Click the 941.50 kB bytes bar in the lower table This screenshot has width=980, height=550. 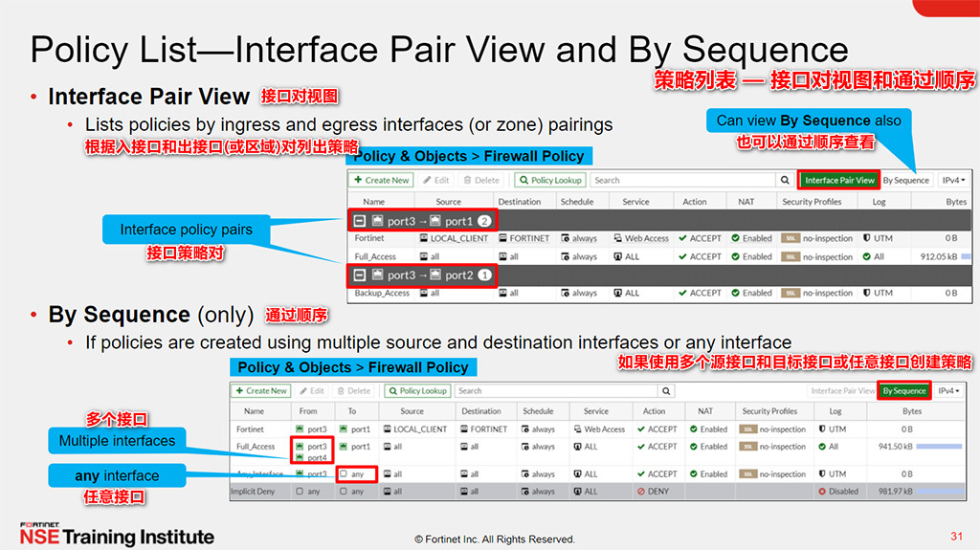click(x=939, y=447)
